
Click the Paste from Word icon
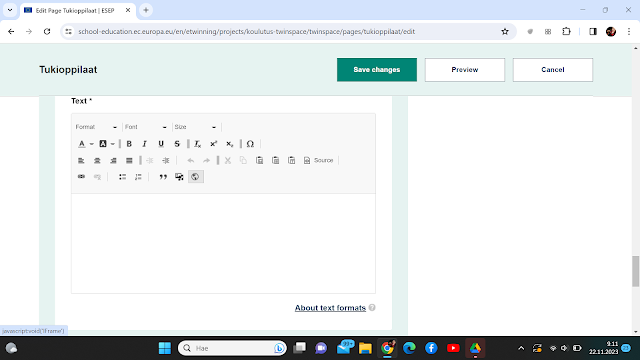pos(291,160)
